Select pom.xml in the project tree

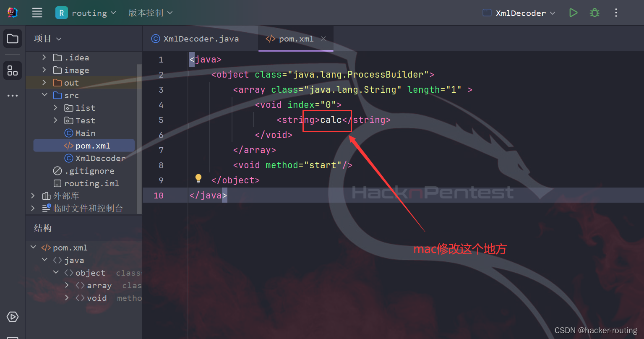point(84,146)
